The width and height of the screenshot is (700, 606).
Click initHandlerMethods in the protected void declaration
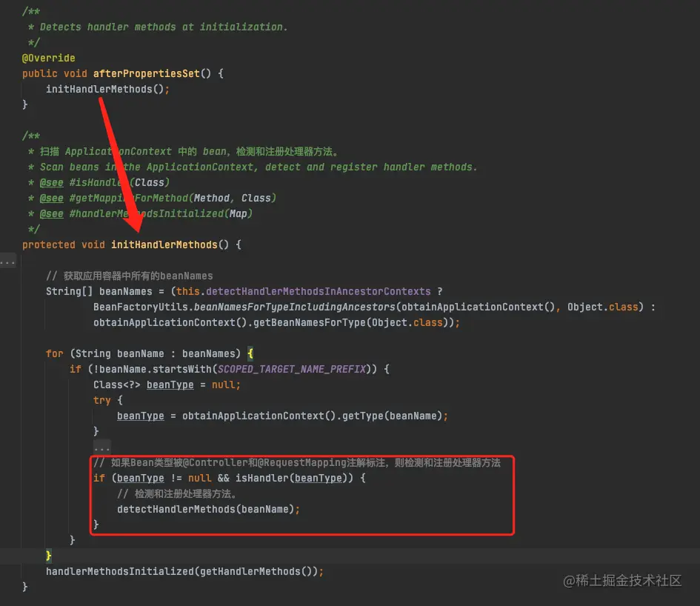point(164,244)
